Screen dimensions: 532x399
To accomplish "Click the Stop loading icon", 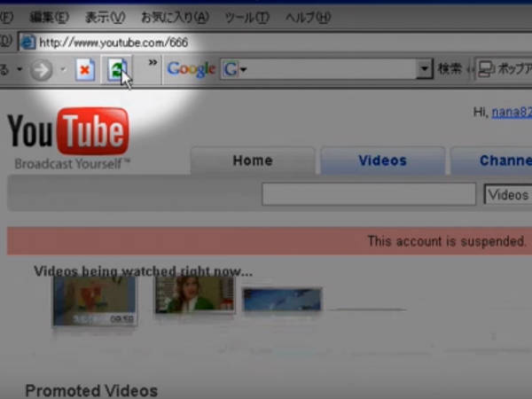I will (x=85, y=70).
